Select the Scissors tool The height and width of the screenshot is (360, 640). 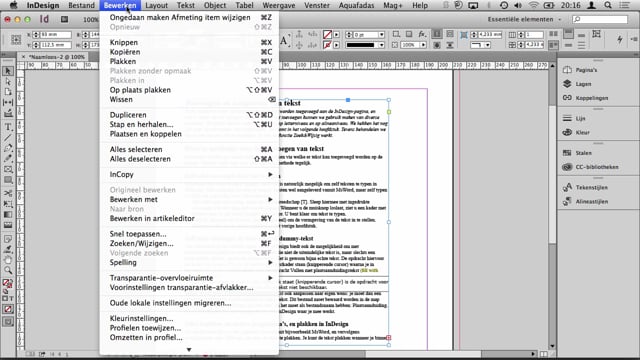[x=8, y=193]
